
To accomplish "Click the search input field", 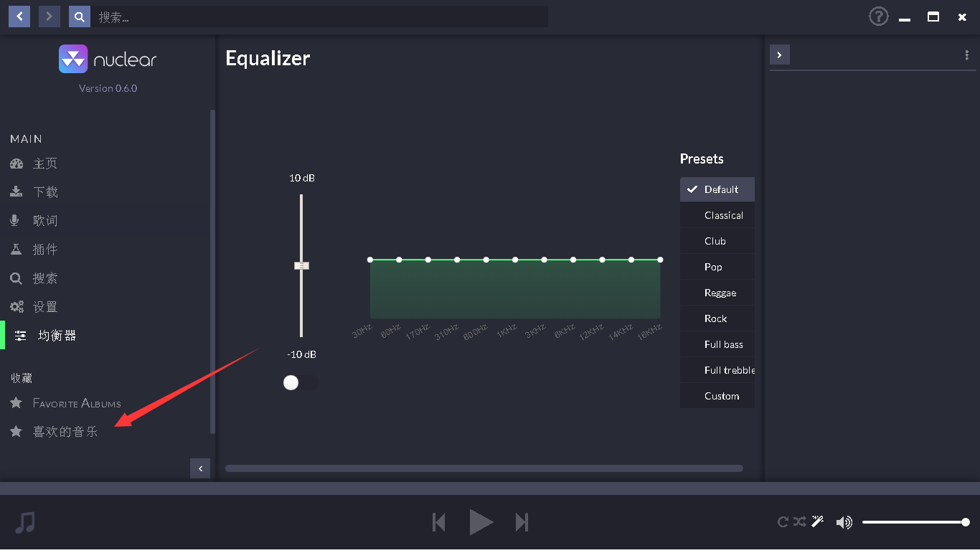I will pyautogui.click(x=319, y=16).
